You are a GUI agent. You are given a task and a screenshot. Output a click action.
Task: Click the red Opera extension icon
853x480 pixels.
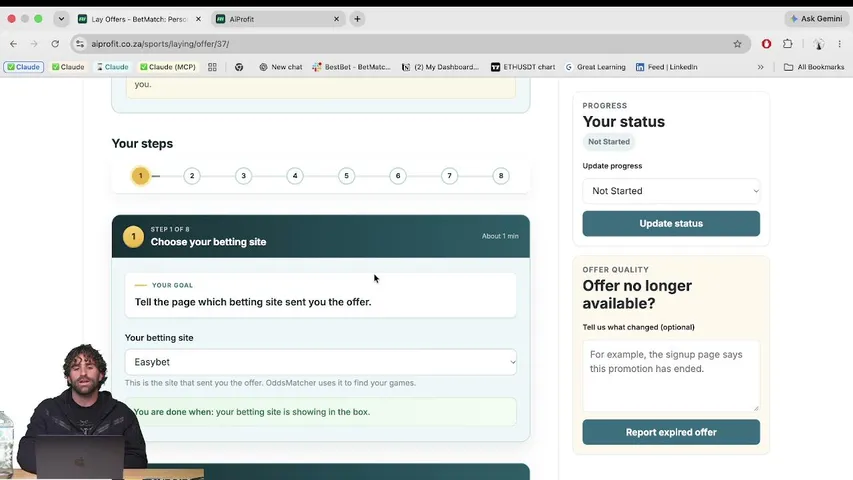(x=766, y=44)
